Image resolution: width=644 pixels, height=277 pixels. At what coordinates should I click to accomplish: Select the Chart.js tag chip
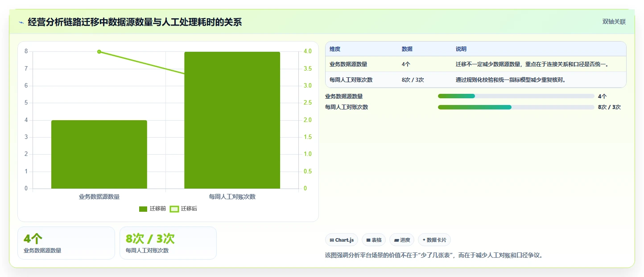point(342,240)
